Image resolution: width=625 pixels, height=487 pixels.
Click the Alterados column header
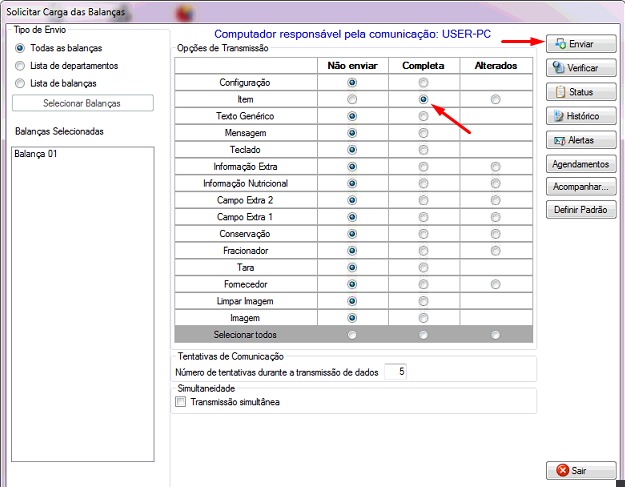point(496,66)
